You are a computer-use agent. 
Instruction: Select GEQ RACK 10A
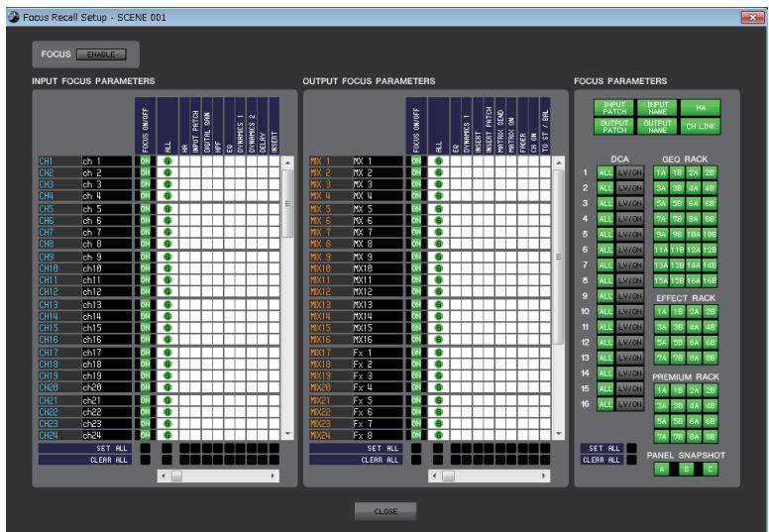[694, 235]
